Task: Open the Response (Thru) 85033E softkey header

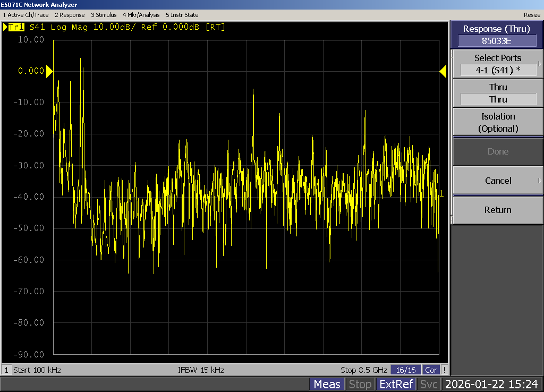Action: tap(497, 35)
